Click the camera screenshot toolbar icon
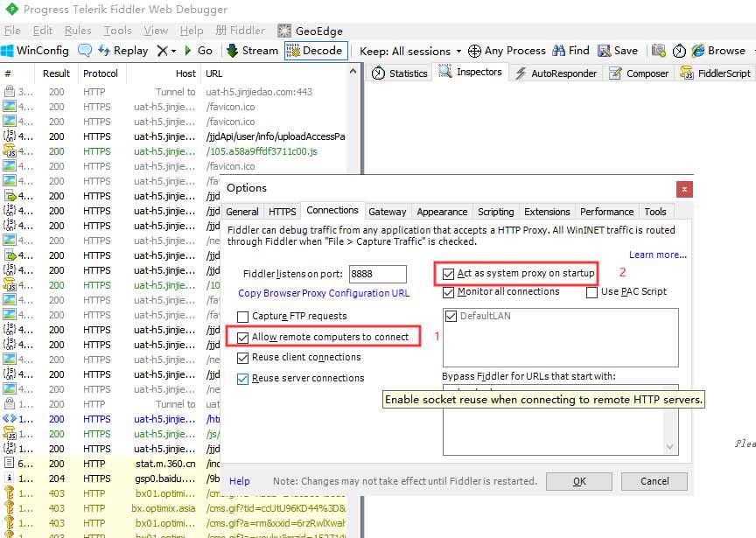The height and width of the screenshot is (538, 756). [x=658, y=51]
